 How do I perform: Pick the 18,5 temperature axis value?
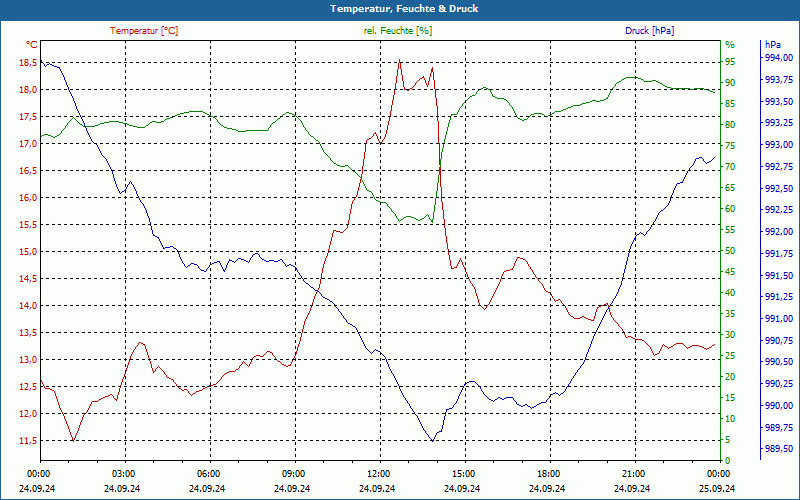point(28,63)
